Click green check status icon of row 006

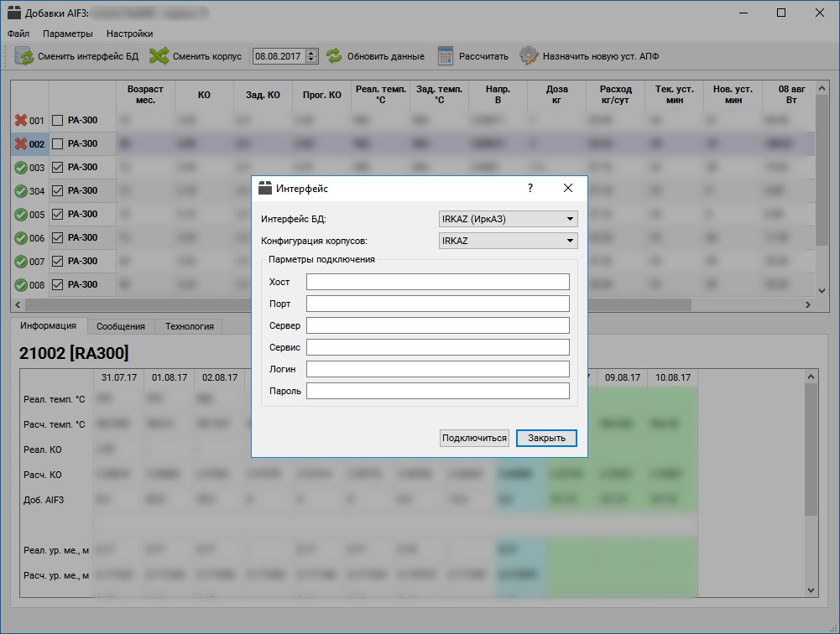21,238
